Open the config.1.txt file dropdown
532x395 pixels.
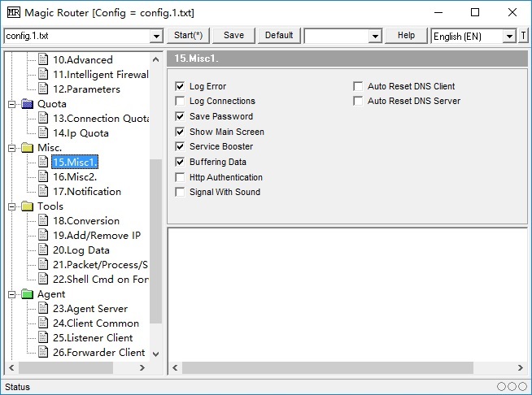coord(156,37)
